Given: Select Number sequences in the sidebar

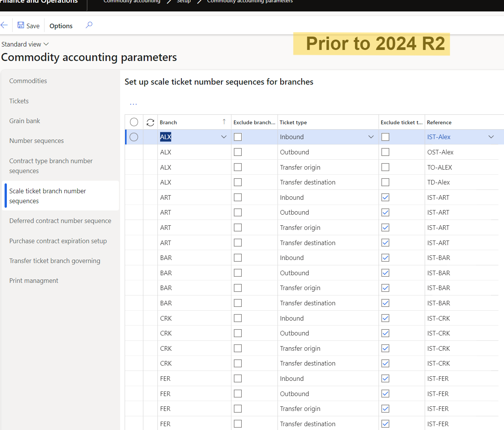Looking at the screenshot, I should (36, 140).
